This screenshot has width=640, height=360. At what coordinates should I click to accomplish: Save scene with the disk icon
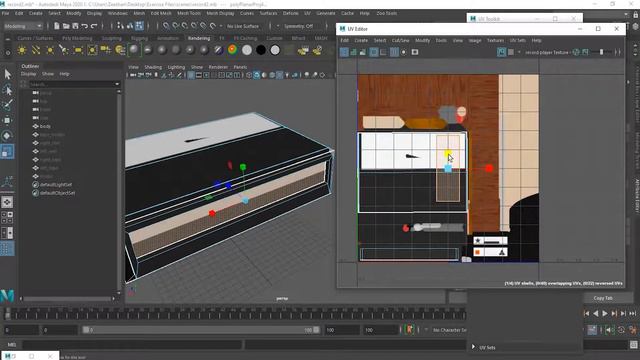(x=75, y=26)
